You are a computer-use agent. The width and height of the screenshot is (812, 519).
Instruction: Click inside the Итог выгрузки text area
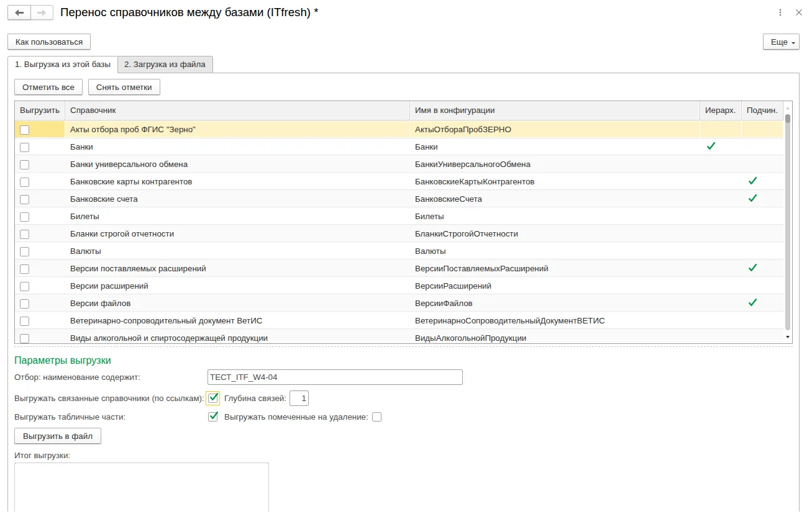click(x=142, y=487)
